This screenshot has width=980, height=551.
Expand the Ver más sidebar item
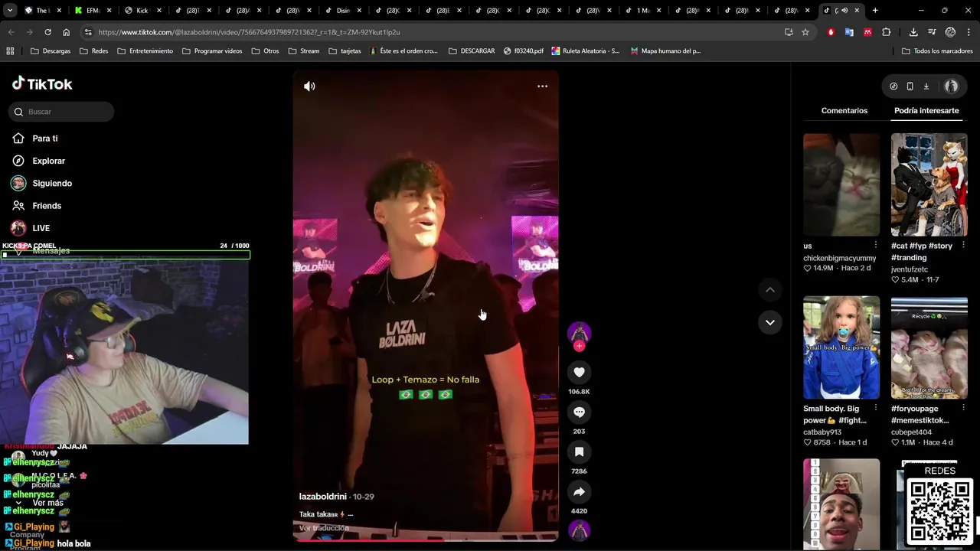click(x=47, y=503)
